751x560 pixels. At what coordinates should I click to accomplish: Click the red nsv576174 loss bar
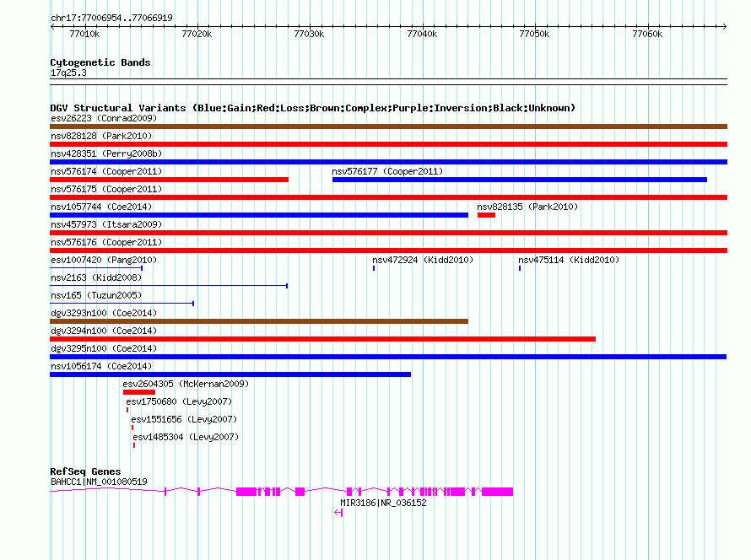(169, 180)
